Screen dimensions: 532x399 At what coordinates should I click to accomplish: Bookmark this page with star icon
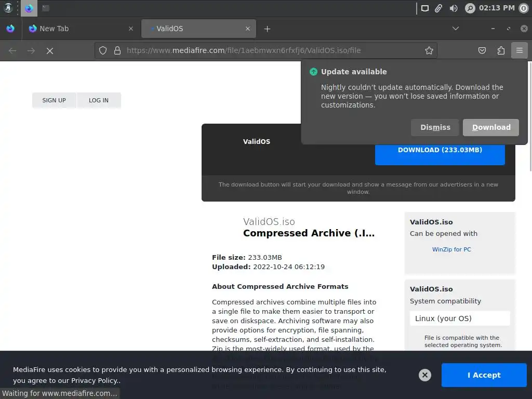click(x=429, y=50)
